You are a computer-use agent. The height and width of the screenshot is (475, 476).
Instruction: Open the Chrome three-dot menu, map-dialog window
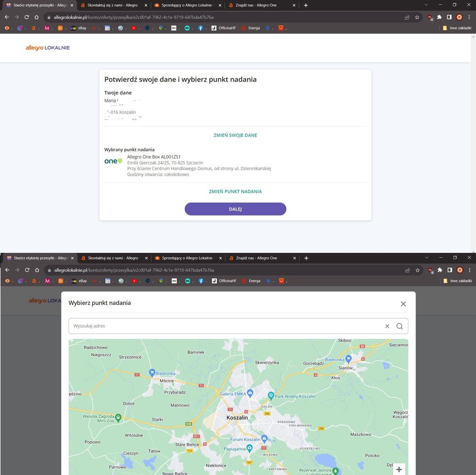pyautogui.click(x=470, y=270)
